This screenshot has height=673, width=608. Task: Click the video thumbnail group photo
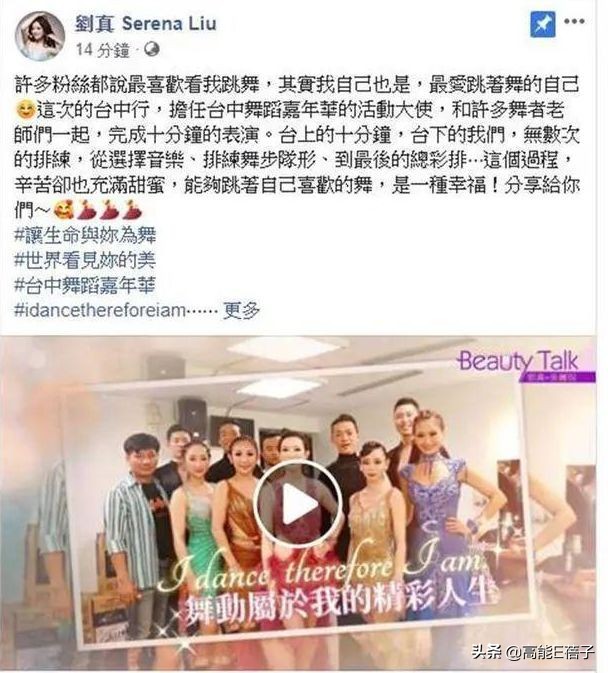pyautogui.click(x=299, y=503)
